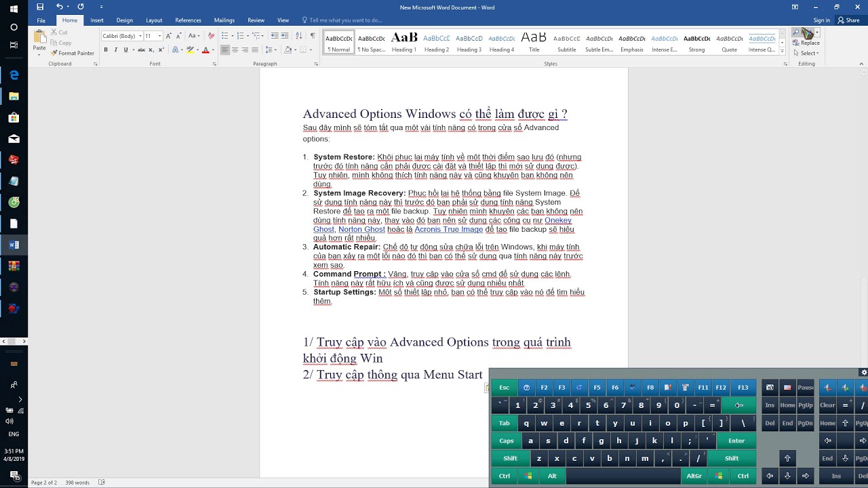This screenshot has width=868, height=488.
Task: Open the on-screen keyboard settings gear
Action: click(863, 372)
